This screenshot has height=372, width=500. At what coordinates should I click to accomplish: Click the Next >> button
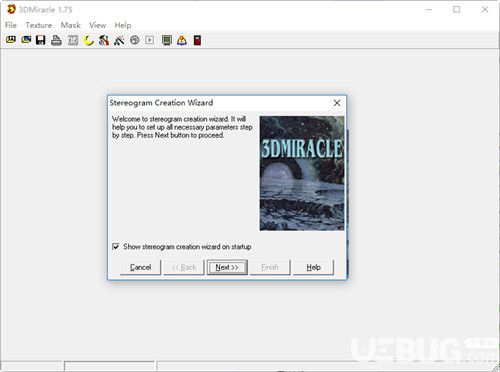(227, 267)
